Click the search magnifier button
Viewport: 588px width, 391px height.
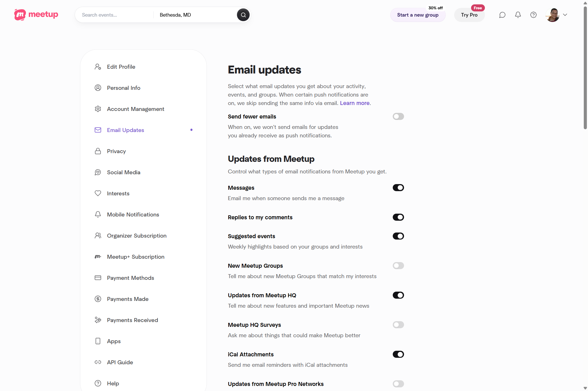point(243,15)
